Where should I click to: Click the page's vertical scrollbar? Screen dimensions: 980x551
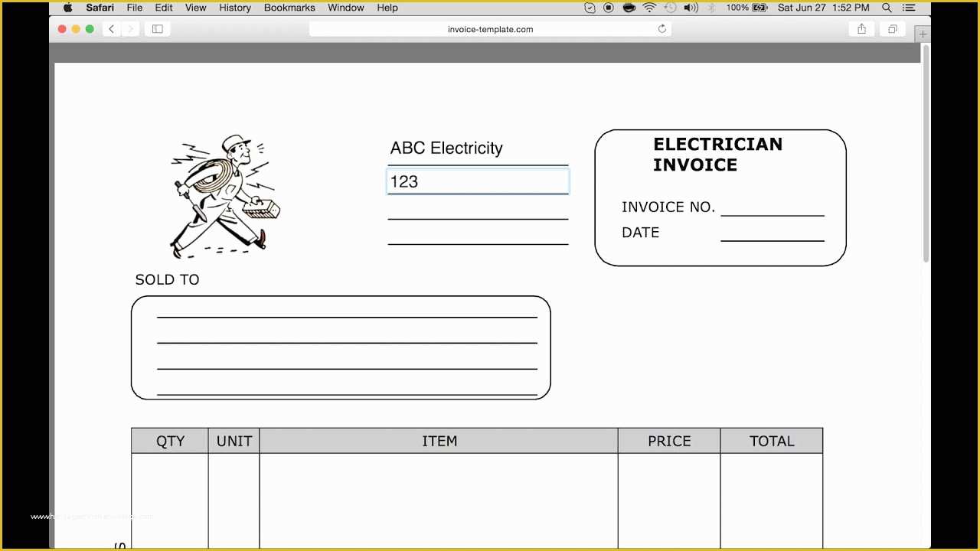point(926,153)
